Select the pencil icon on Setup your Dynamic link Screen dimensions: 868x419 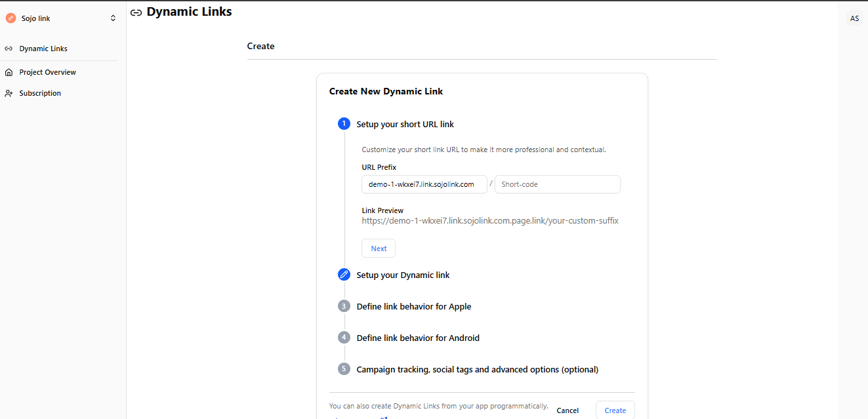click(x=344, y=274)
